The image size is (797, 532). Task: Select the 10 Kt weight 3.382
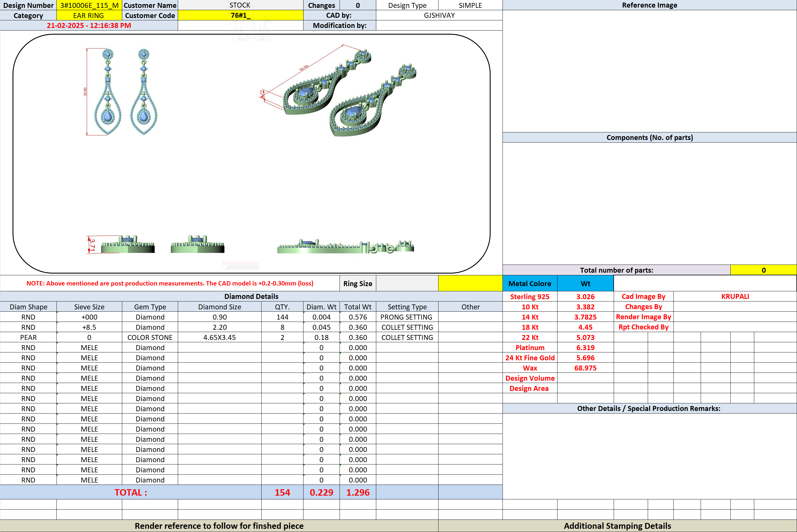[x=585, y=307]
